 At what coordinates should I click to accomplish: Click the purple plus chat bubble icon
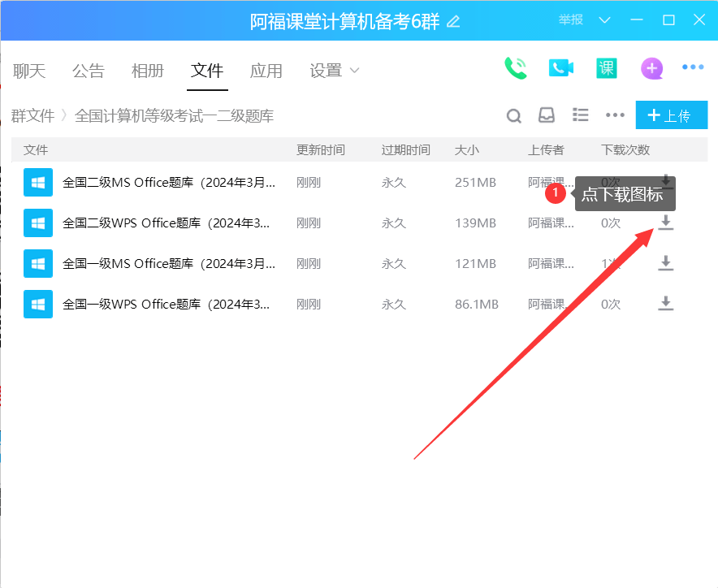651,68
